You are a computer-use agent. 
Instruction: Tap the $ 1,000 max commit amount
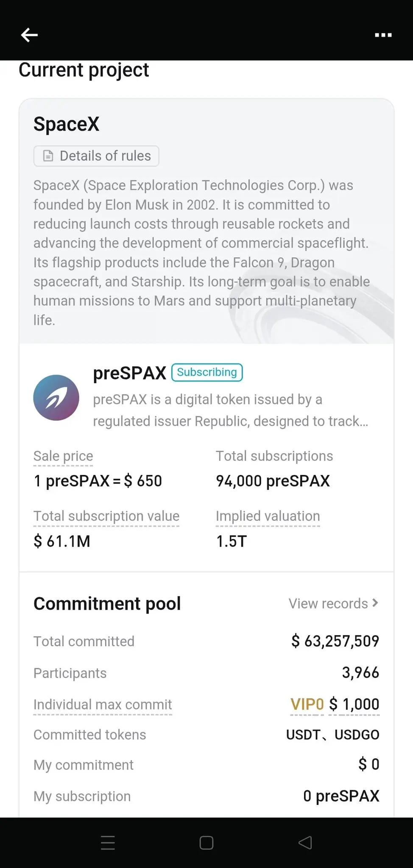(354, 704)
